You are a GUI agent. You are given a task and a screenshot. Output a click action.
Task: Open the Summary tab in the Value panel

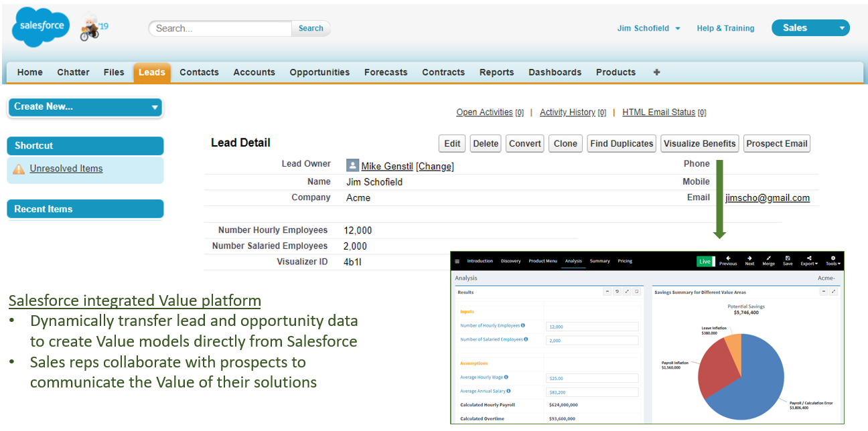[x=599, y=261]
